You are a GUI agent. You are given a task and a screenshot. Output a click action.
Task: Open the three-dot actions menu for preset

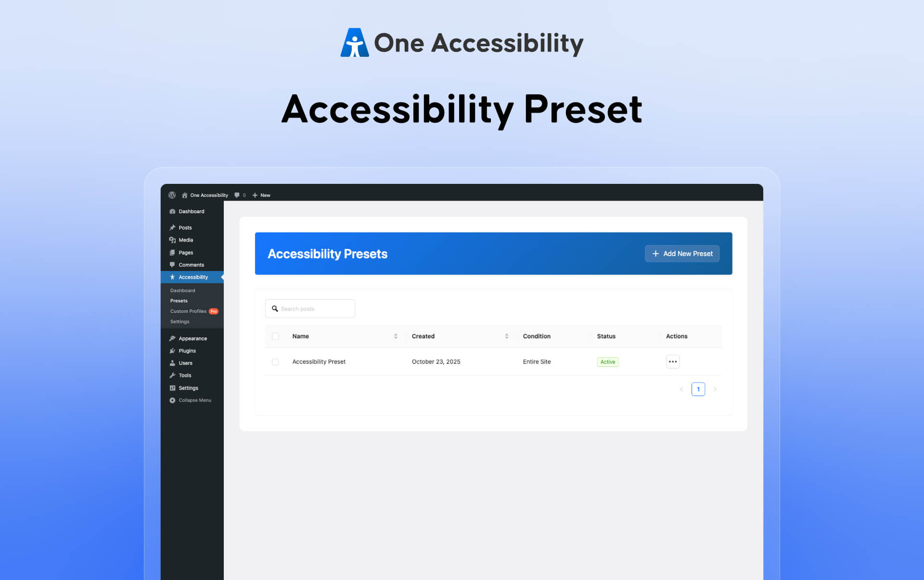coord(672,361)
